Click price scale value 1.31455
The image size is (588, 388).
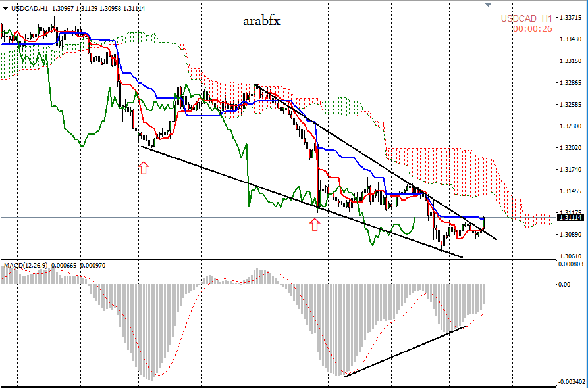(x=570, y=191)
